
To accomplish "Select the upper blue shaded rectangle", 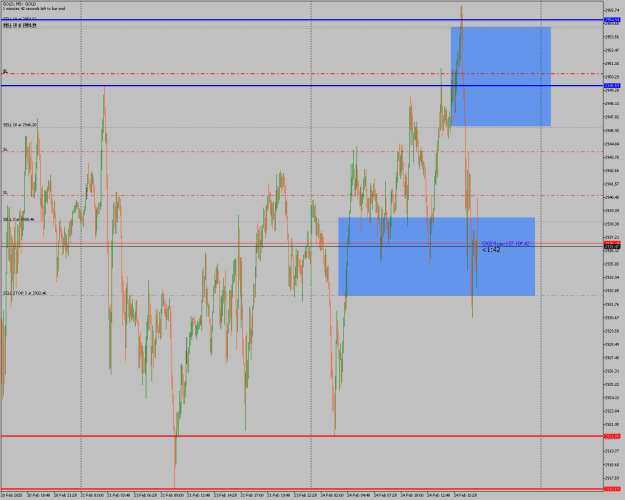I will [501, 77].
